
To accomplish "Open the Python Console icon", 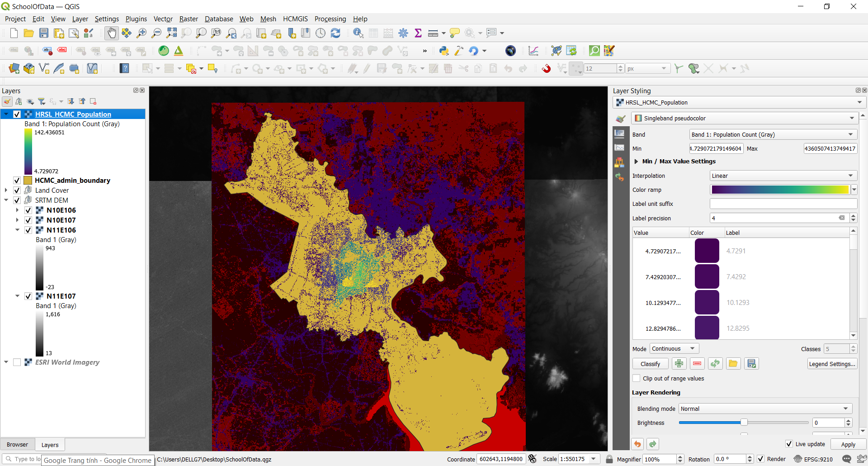I will click(x=444, y=51).
